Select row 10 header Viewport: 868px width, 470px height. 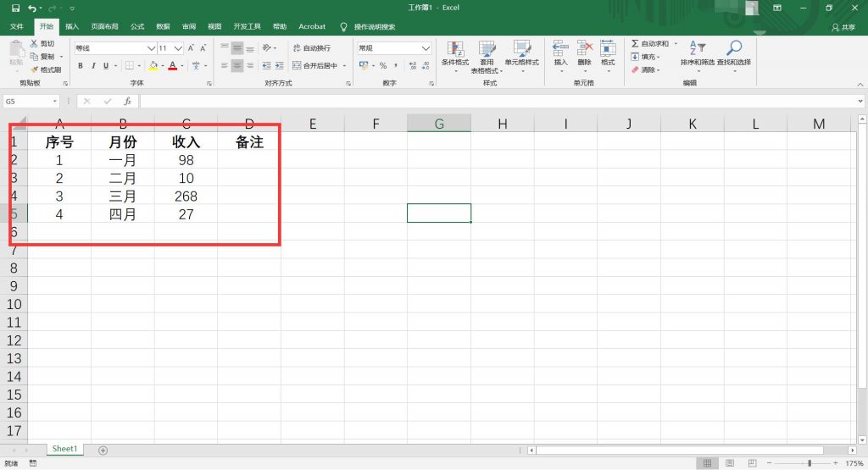14,304
